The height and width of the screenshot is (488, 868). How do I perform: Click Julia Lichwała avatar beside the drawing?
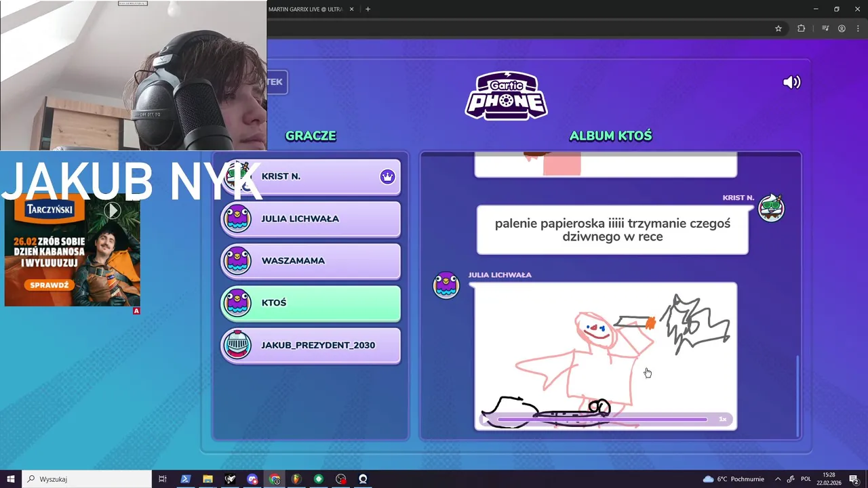pos(446,285)
